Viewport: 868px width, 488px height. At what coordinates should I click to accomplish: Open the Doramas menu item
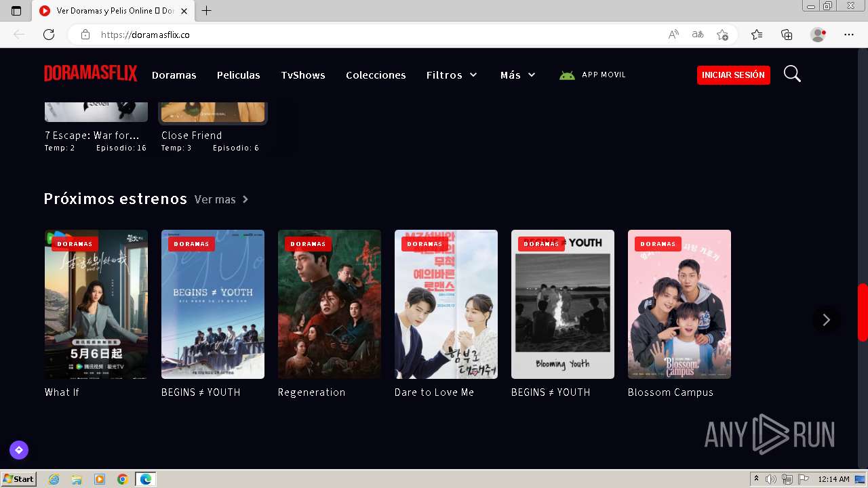(174, 75)
